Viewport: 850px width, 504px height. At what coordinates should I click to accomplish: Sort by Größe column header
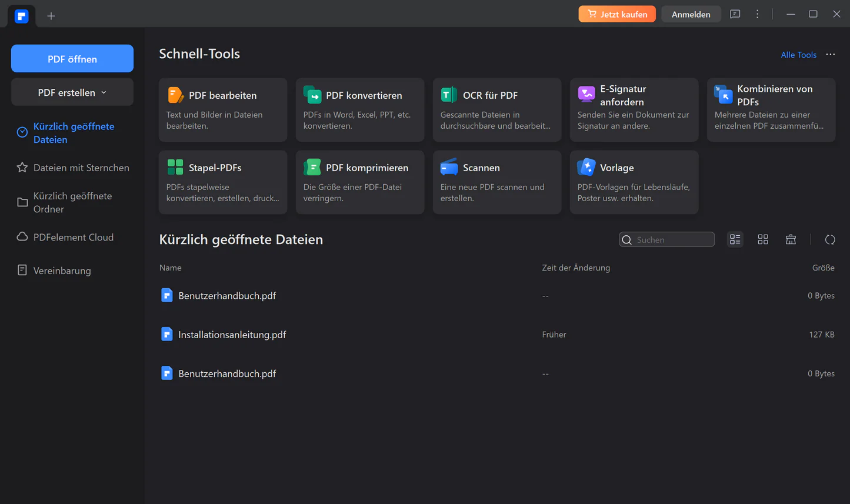tap(823, 268)
